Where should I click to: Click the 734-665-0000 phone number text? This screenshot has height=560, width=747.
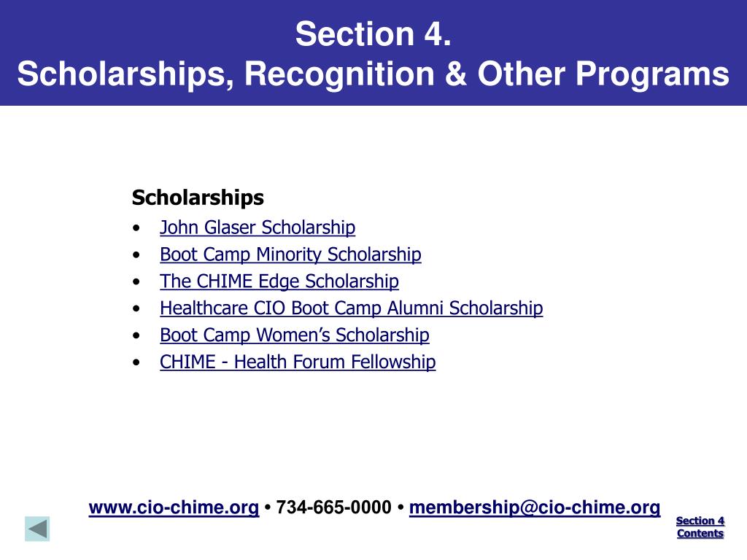coord(334,507)
